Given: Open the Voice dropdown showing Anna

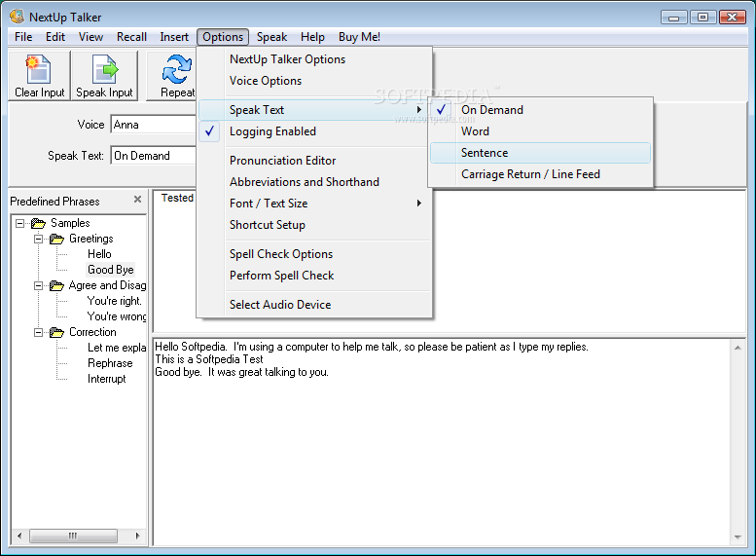Looking at the screenshot, I should (154, 125).
